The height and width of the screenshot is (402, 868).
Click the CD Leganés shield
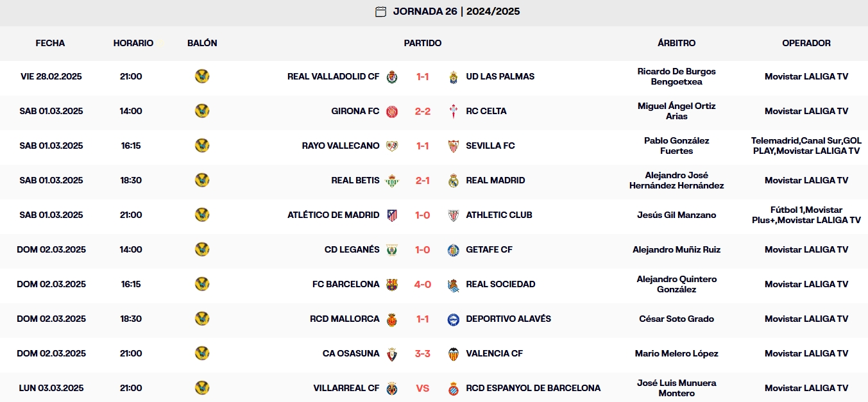[392, 249]
